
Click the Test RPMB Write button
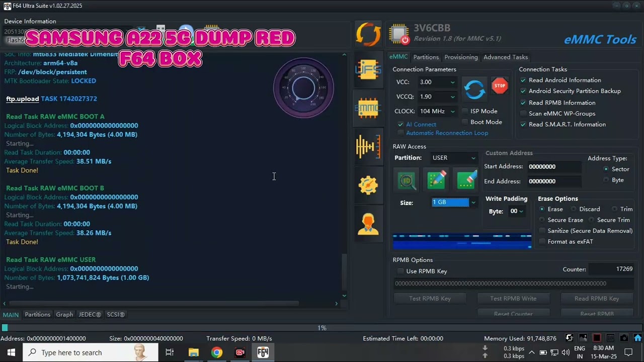[513, 299]
